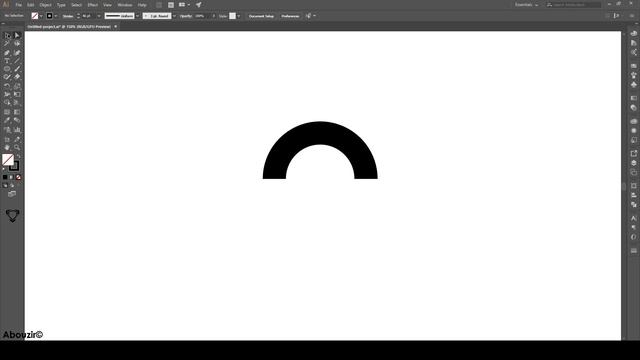Select the Width tool
The height and width of the screenshot is (360, 640).
click(x=7, y=94)
